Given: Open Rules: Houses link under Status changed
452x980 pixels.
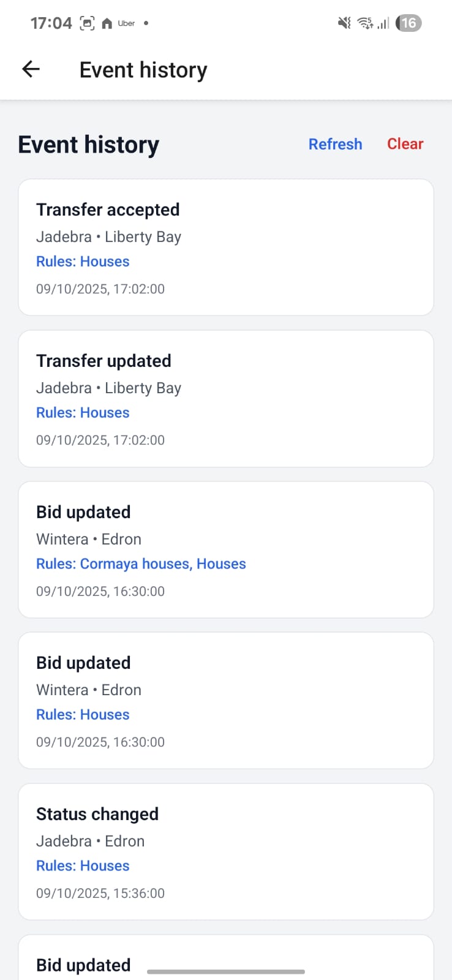Looking at the screenshot, I should pos(83,865).
